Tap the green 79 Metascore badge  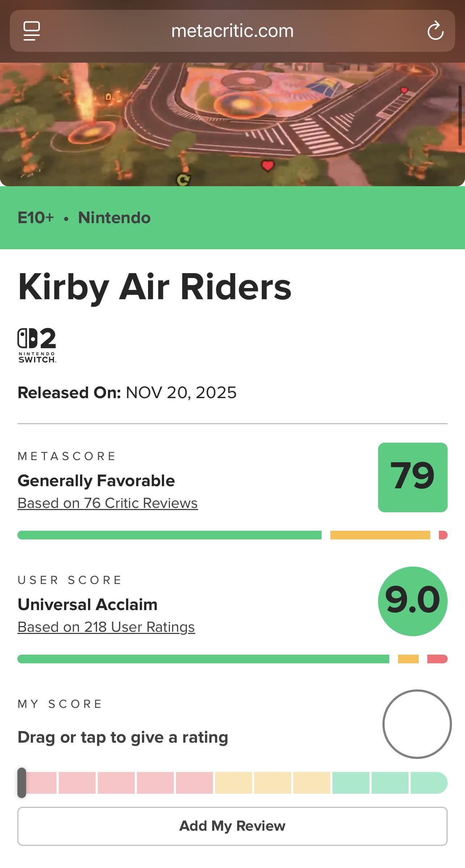tap(413, 477)
